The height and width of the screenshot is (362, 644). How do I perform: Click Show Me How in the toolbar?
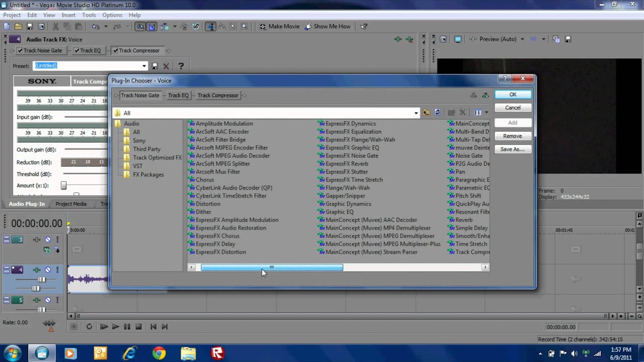pos(327,26)
